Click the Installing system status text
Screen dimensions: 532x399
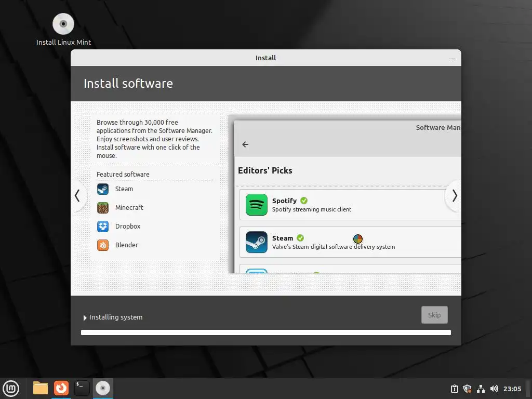(116, 317)
